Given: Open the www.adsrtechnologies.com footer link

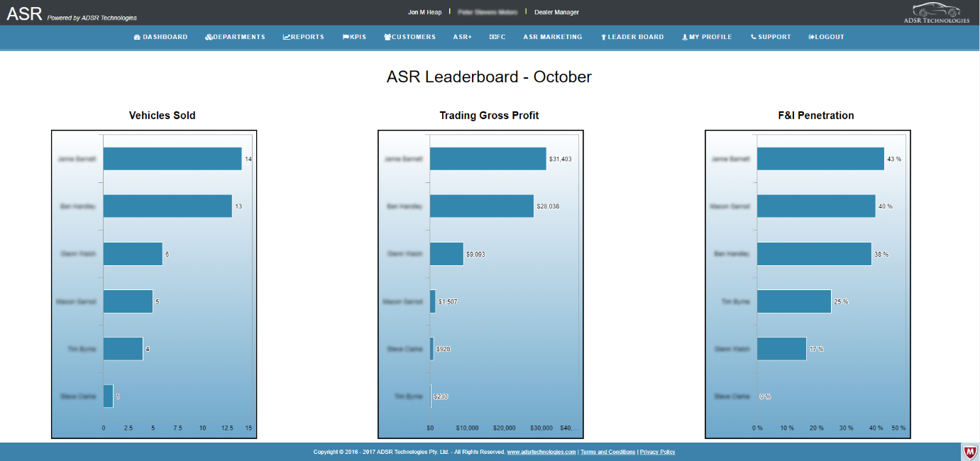Looking at the screenshot, I should coord(541,452).
